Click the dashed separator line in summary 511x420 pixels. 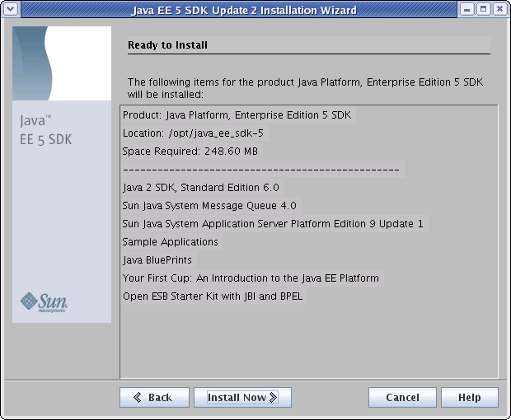click(x=261, y=170)
